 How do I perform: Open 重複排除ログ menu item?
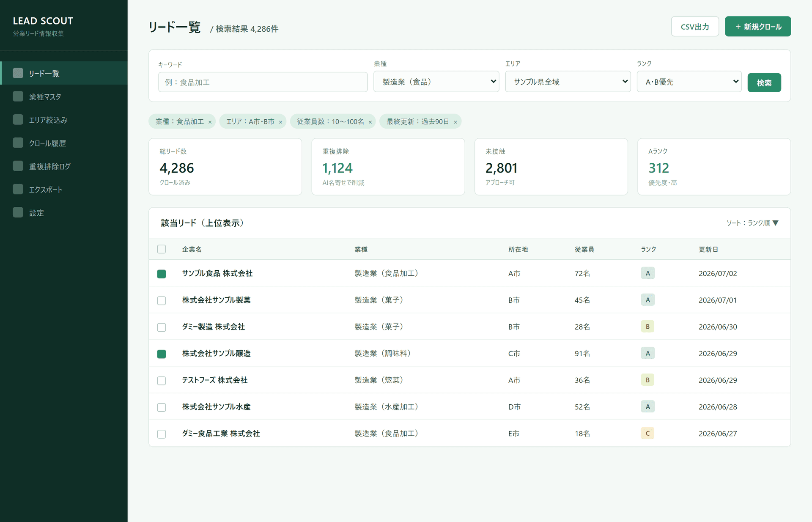[x=64, y=166]
